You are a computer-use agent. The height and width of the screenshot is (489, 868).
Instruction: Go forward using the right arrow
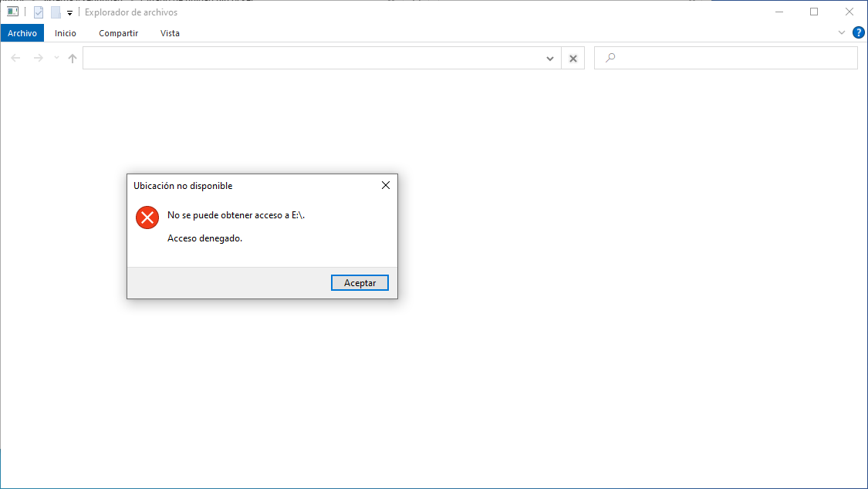[39, 58]
